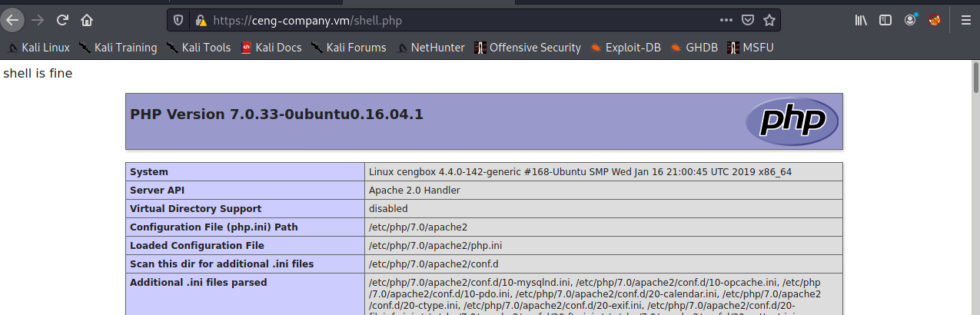Click the 'Server API' row label
Screen dimensions: 980x315
click(x=157, y=190)
